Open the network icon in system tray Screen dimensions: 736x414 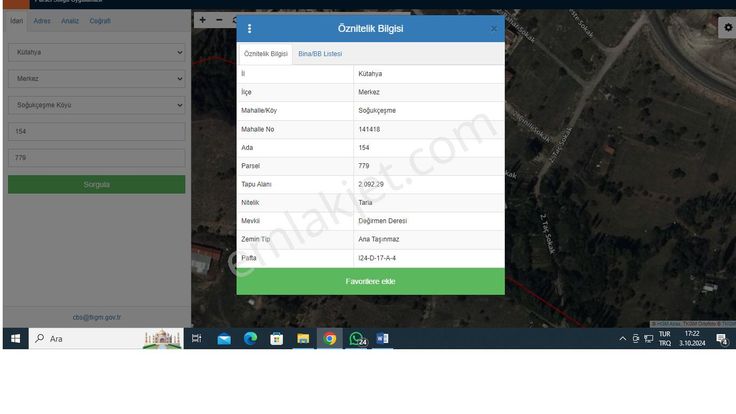pos(649,338)
